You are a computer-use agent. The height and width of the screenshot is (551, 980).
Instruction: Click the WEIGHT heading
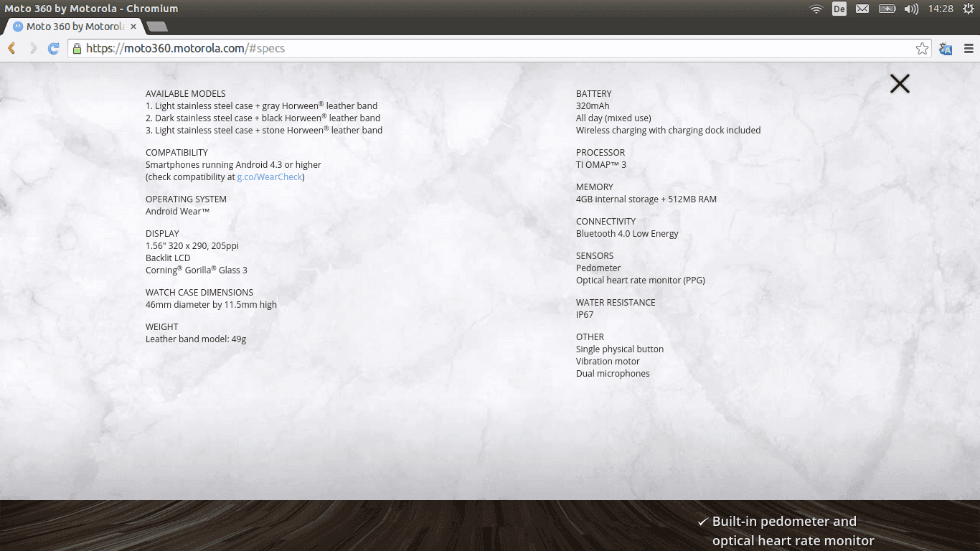pyautogui.click(x=161, y=327)
